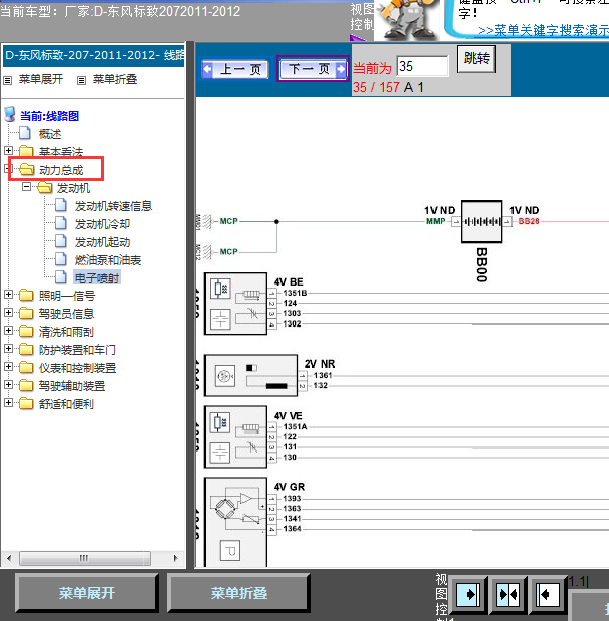Click the 驾驶员信息 folder icon
The image size is (609, 621).
point(26,313)
